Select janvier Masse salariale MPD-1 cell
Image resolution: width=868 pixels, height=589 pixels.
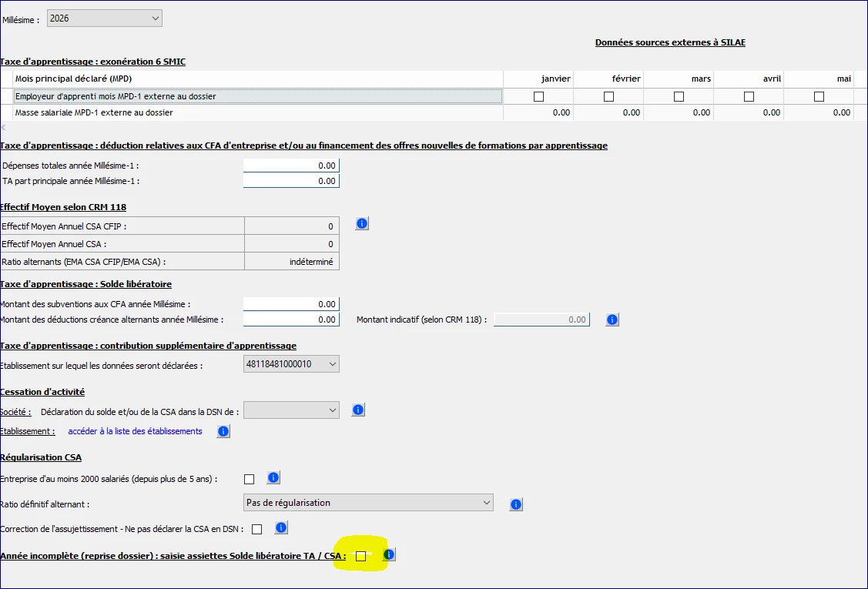click(x=538, y=112)
